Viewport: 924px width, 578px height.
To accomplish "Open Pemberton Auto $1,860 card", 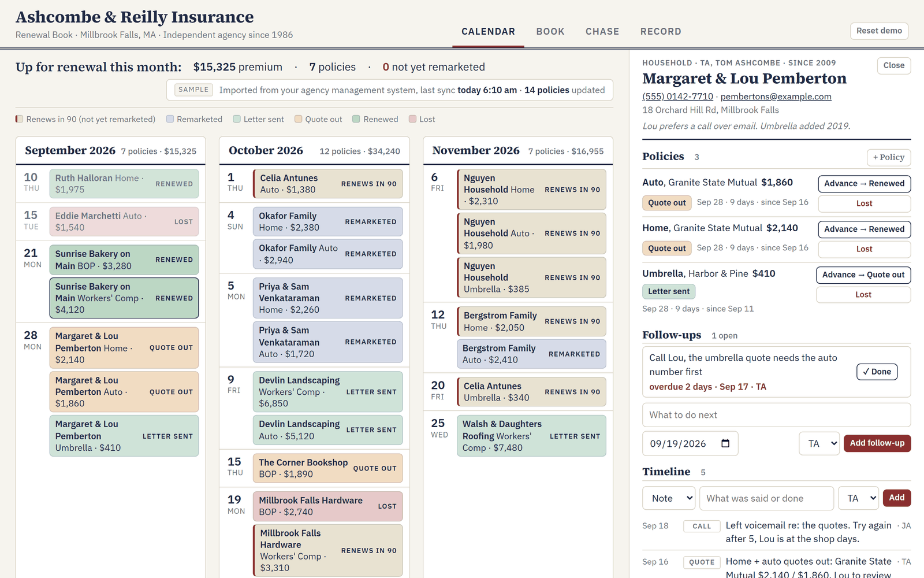I will click(124, 392).
